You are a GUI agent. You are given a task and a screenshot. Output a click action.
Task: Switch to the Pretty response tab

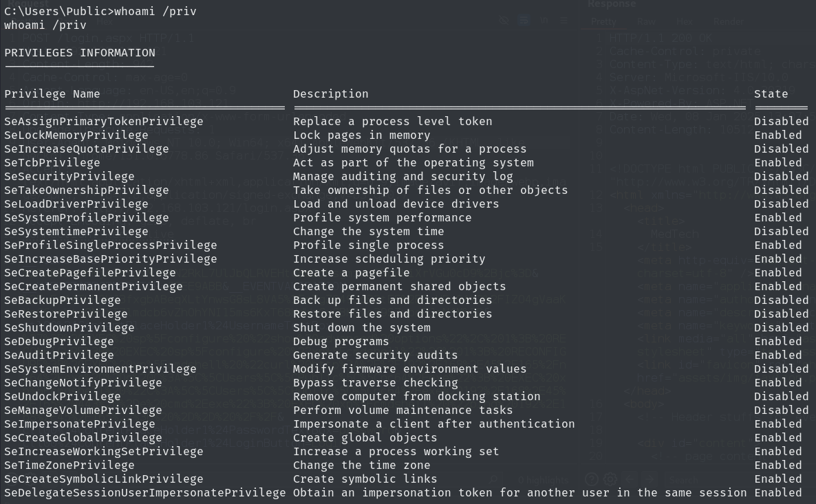pos(603,22)
